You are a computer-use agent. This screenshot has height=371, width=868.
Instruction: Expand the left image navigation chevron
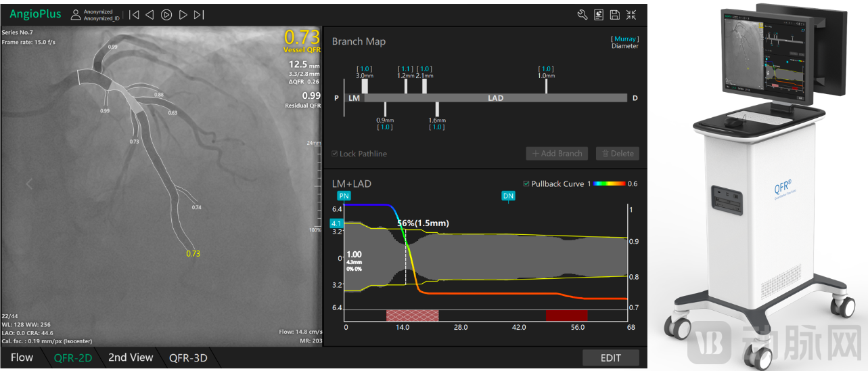pyautogui.click(x=29, y=183)
